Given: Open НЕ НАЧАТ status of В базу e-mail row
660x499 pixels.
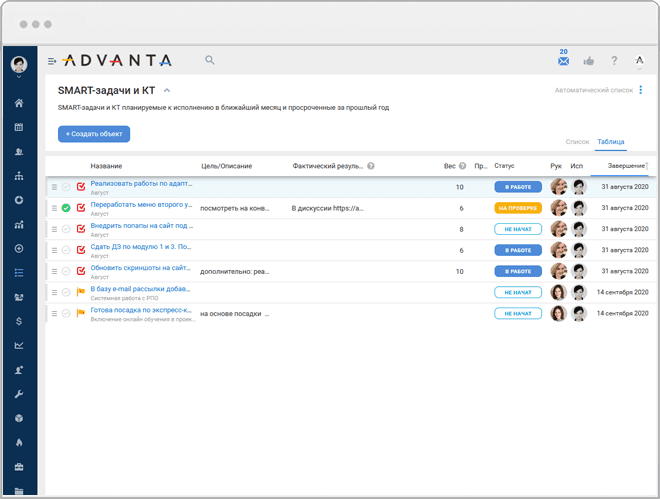Looking at the screenshot, I should point(518,292).
